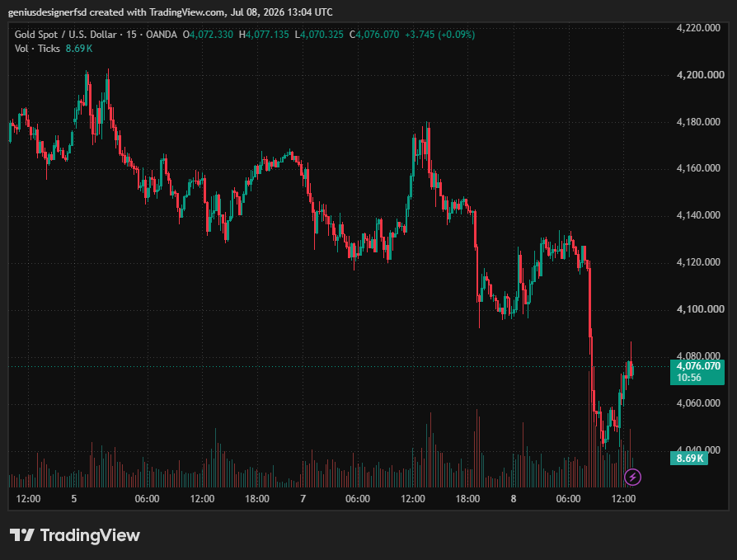Click the 4,180.000 price axis label
The image size is (737, 560).
point(698,122)
